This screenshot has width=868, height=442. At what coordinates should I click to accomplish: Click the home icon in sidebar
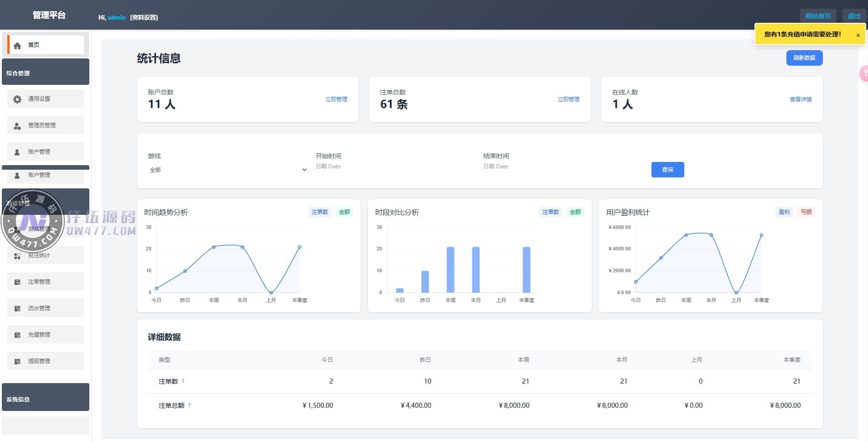17,45
